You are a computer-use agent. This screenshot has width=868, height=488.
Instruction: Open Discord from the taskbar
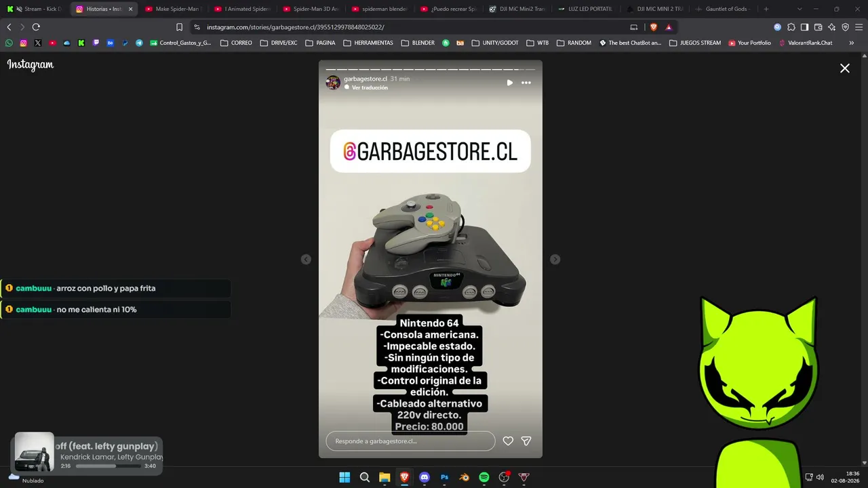pyautogui.click(x=425, y=477)
